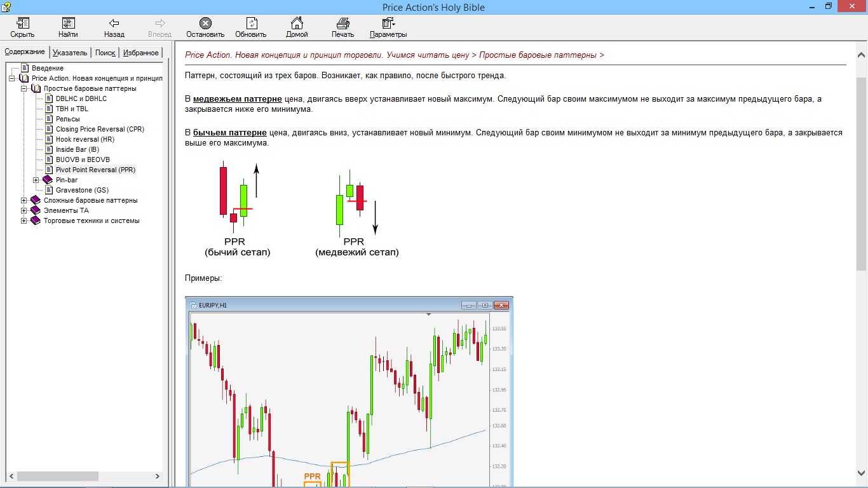Click the help file icon in title bar
Viewport: 868px width, 488px height.
(x=7, y=7)
